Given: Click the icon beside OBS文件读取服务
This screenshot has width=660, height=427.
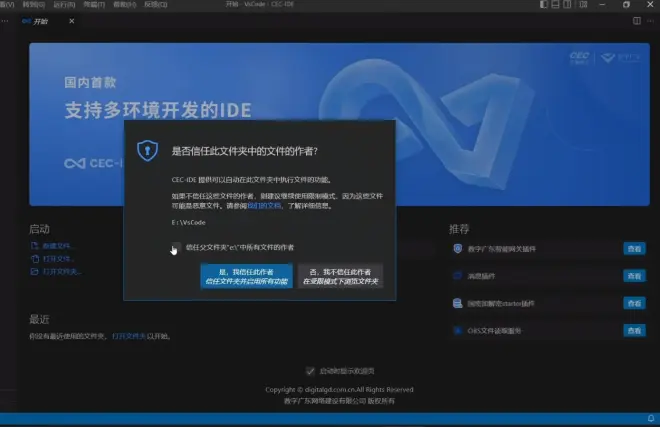Looking at the screenshot, I should (458, 331).
